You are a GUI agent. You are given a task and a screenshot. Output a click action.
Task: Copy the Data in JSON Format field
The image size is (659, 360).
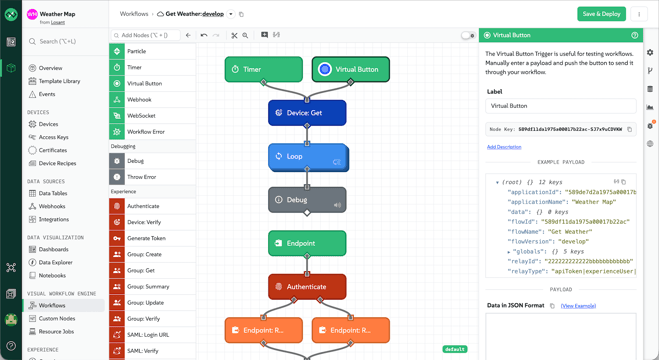click(x=552, y=306)
